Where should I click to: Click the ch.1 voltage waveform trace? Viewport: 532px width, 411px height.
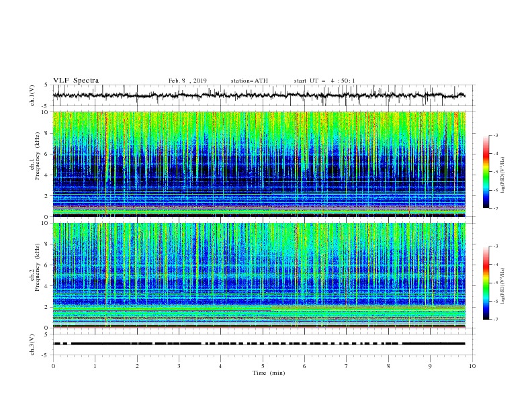coord(259,95)
